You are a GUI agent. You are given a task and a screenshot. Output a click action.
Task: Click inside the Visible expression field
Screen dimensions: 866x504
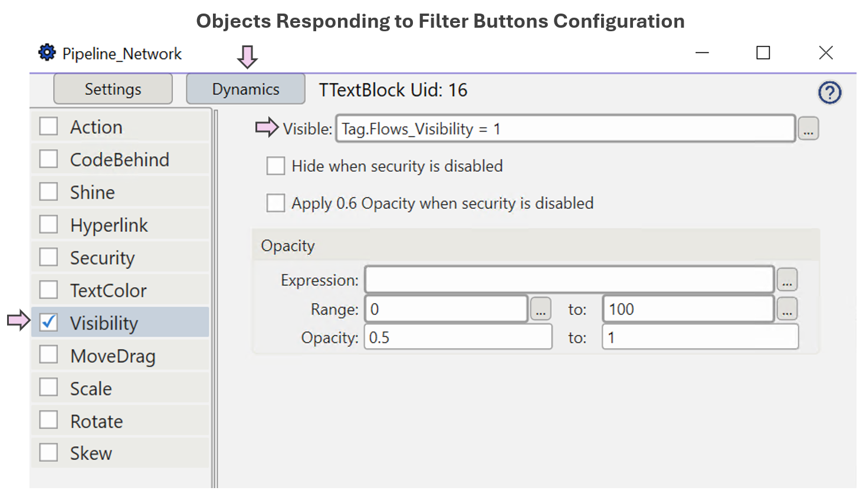tap(565, 129)
